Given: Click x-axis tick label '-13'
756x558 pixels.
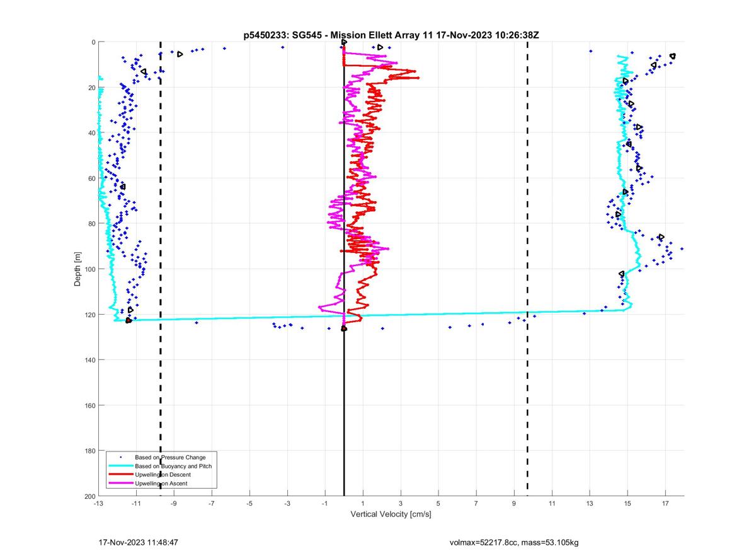Looking at the screenshot, I should click(x=98, y=503).
